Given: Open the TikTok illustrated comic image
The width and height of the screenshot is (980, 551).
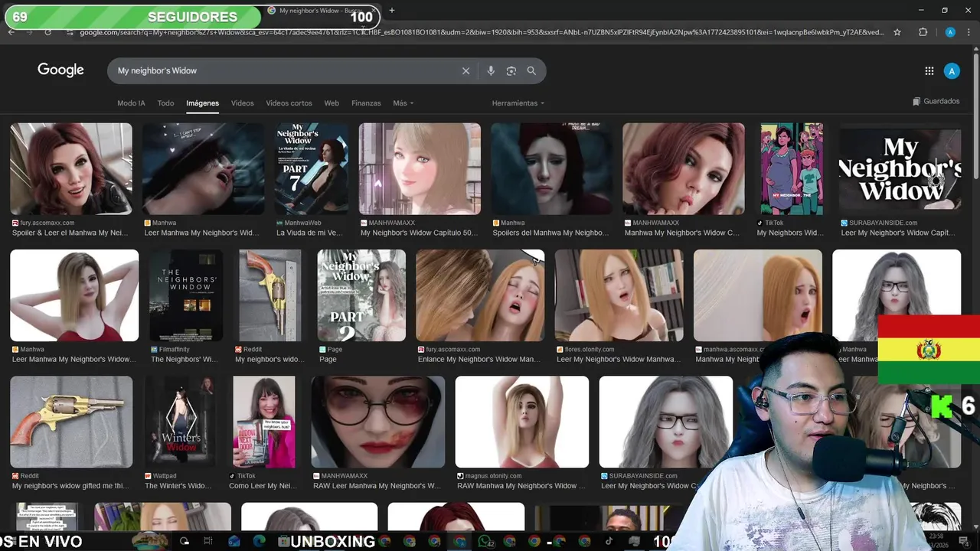Looking at the screenshot, I should (x=791, y=168).
